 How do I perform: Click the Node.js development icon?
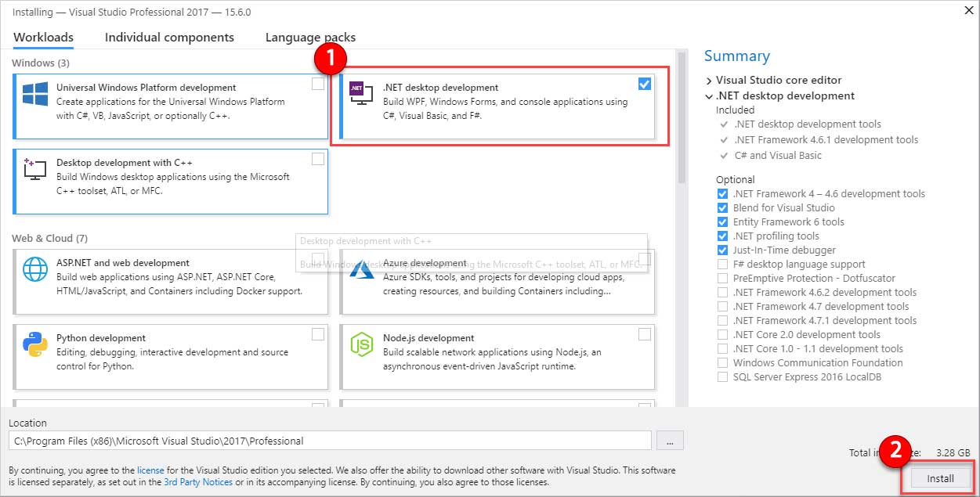coord(361,344)
